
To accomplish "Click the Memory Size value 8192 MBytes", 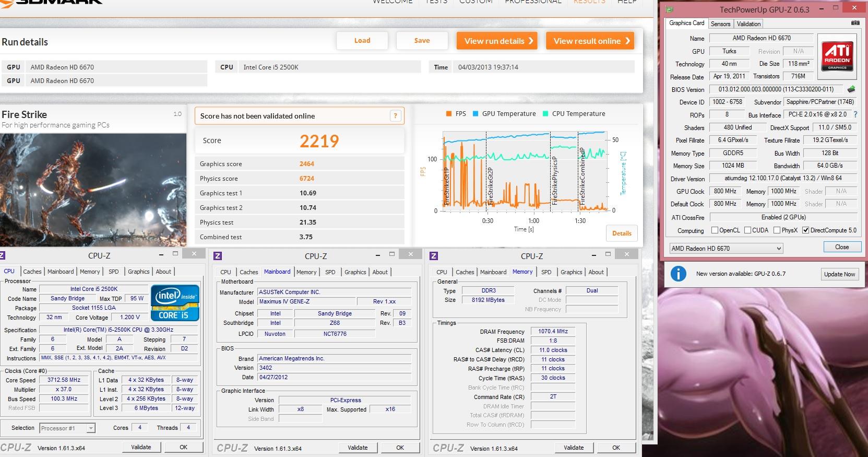I will pyautogui.click(x=488, y=300).
